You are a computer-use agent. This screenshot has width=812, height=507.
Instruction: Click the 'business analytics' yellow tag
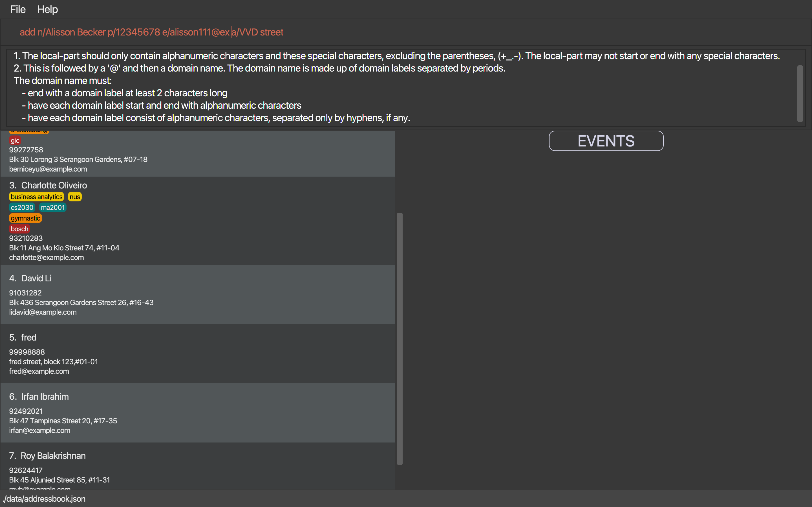(x=37, y=197)
